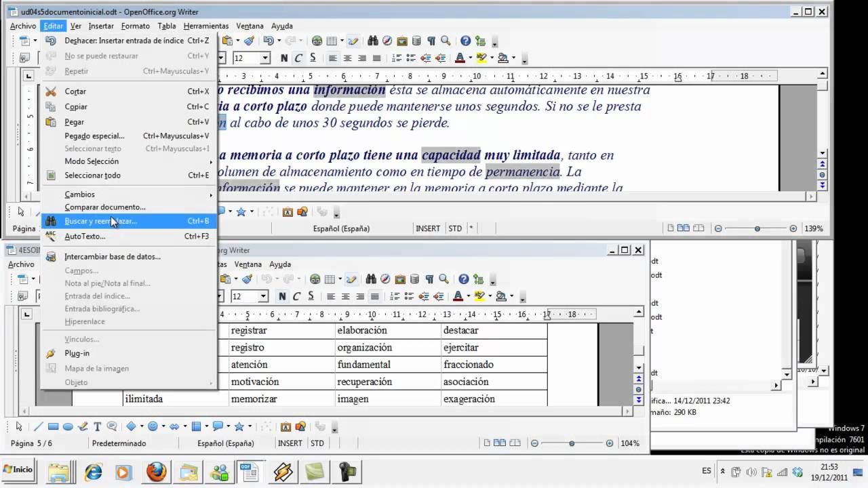This screenshot has height=488, width=868.
Task: Click Format Paintbrush icon in top window
Action: (x=249, y=41)
